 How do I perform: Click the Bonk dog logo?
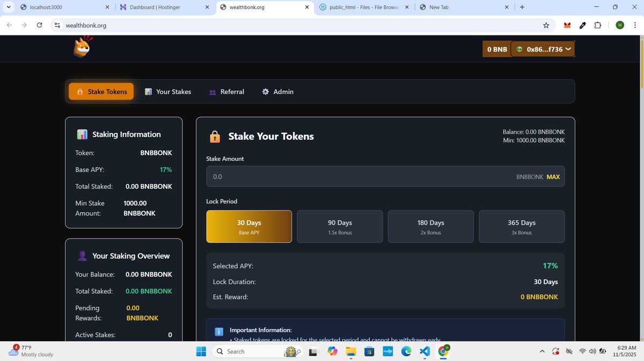82,47
